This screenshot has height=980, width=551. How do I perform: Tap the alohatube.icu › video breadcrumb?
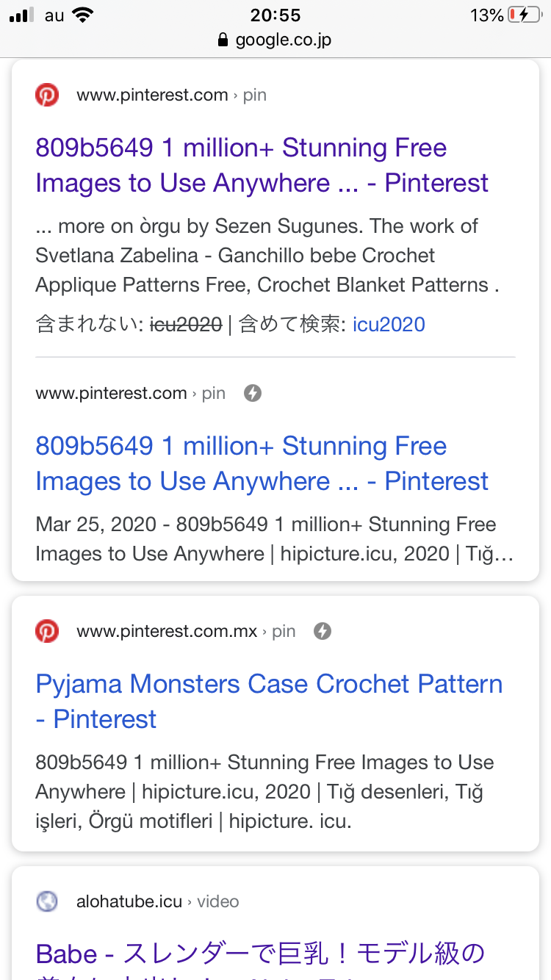[157, 901]
